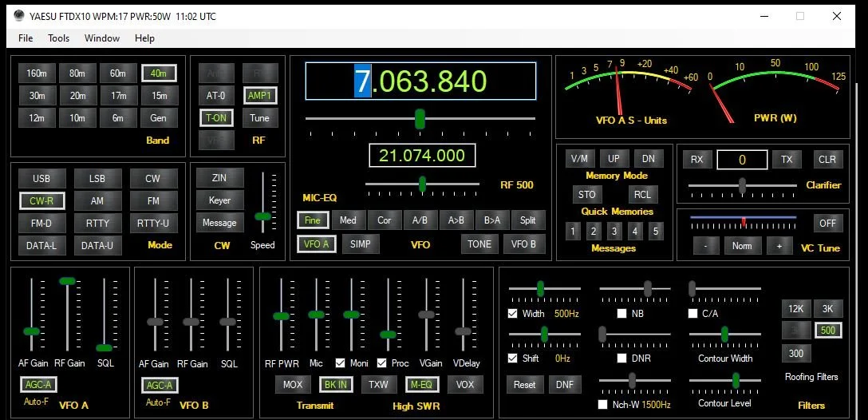
Task: Select the 30m band
Action: coord(37,95)
